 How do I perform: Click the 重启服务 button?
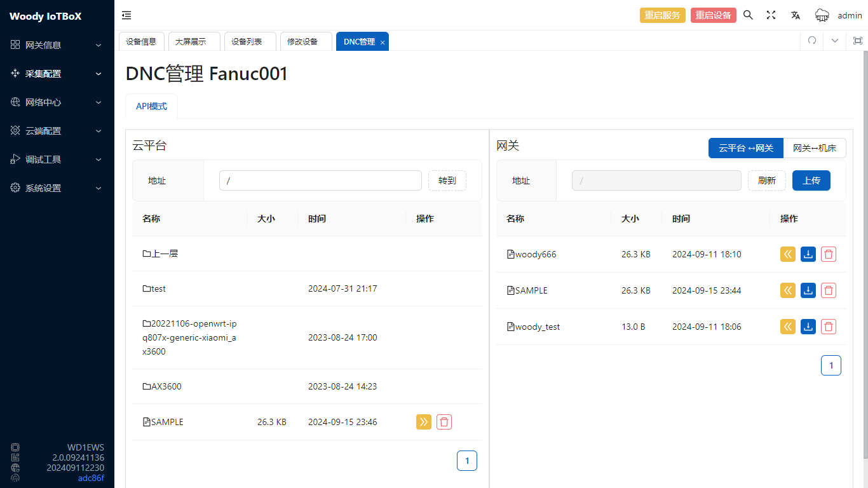[662, 15]
